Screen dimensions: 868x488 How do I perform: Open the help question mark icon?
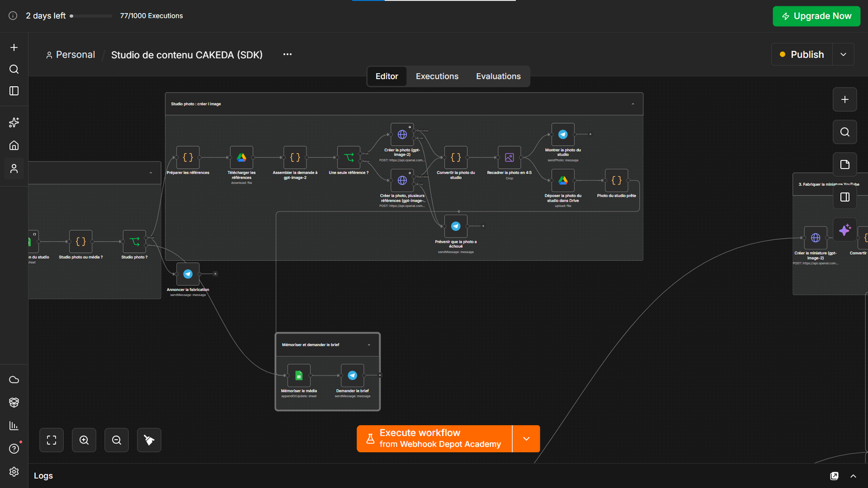(x=14, y=448)
